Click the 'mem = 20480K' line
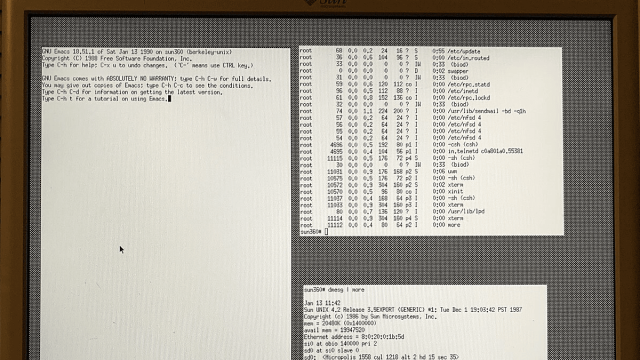The image size is (640, 360). pyautogui.click(x=340, y=323)
